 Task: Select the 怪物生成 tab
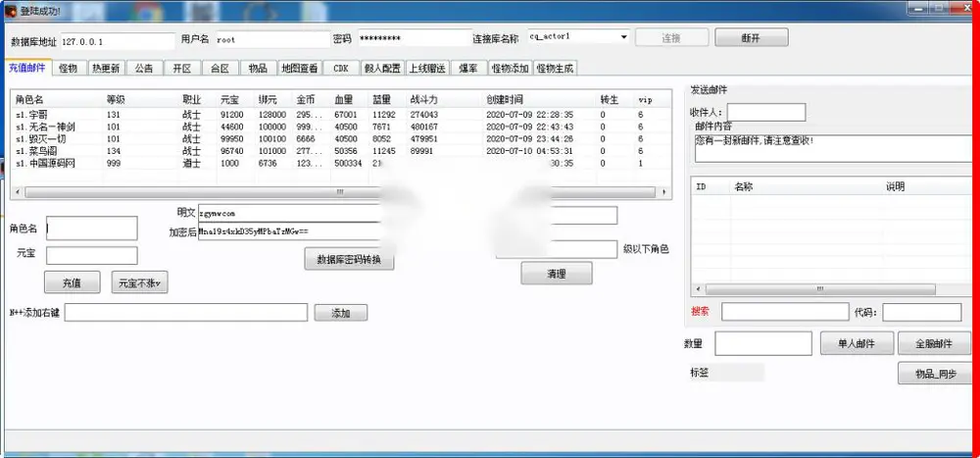[555, 69]
